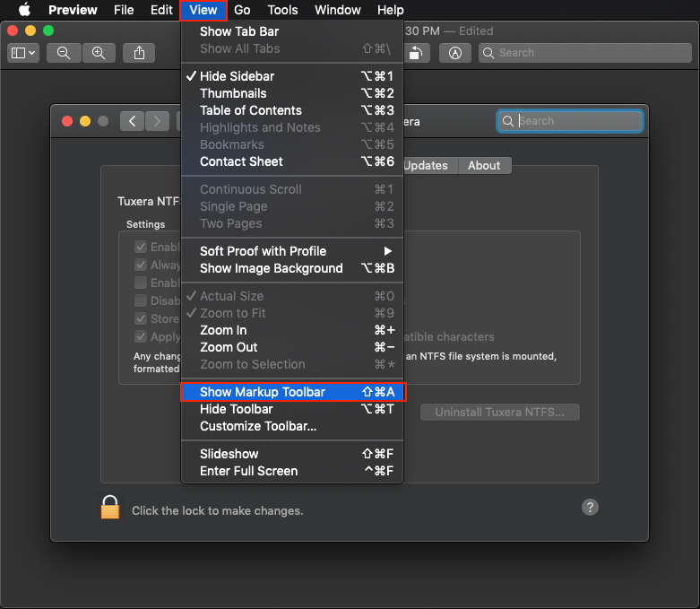The width and height of the screenshot is (700, 609).
Task: Click the zoom out magnifier icon
Action: tap(64, 53)
